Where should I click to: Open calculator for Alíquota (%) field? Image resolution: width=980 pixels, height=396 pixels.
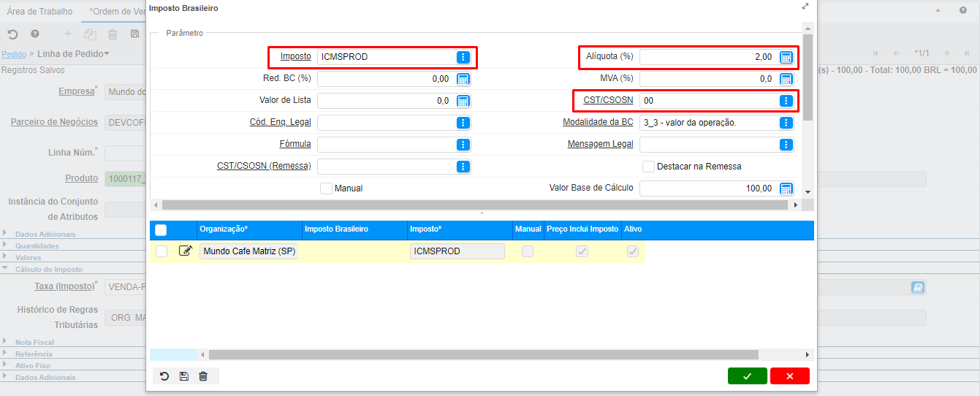786,58
